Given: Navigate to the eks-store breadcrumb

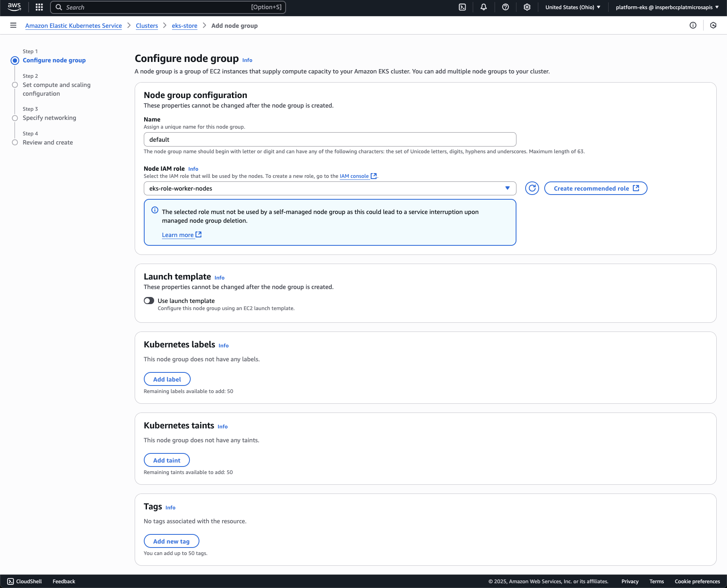Looking at the screenshot, I should (184, 26).
